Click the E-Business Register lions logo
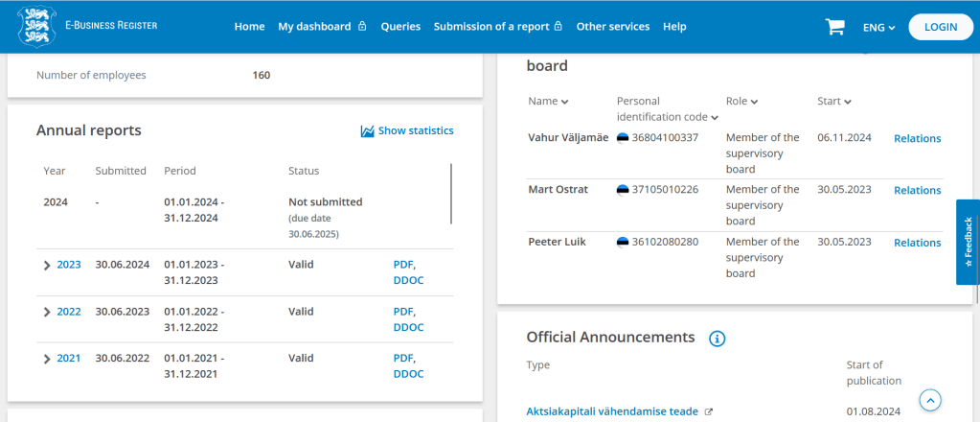 pyautogui.click(x=36, y=26)
